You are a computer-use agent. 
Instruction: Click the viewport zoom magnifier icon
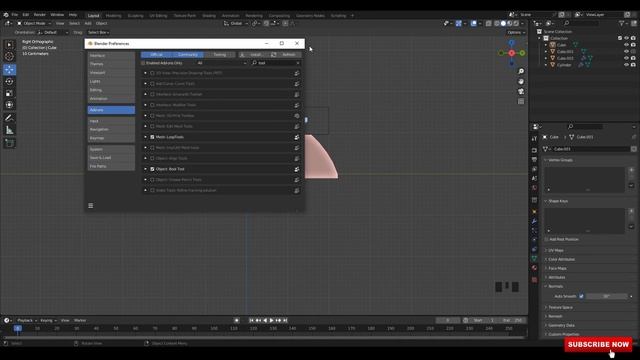pyautogui.click(x=521, y=71)
